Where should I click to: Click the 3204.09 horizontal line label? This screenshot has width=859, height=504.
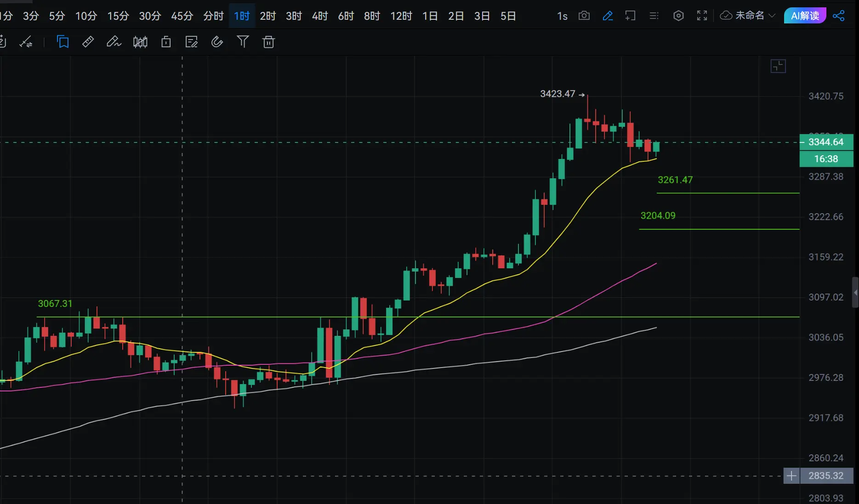pos(658,215)
